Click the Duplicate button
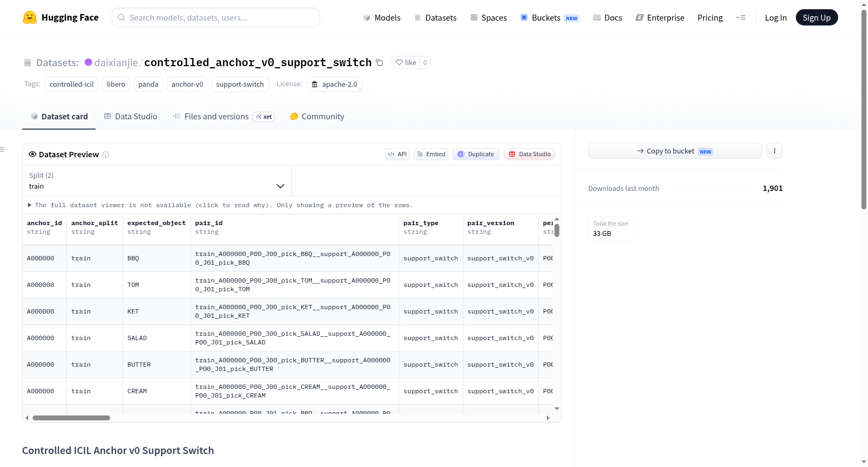This screenshot has width=868, height=467. click(476, 154)
